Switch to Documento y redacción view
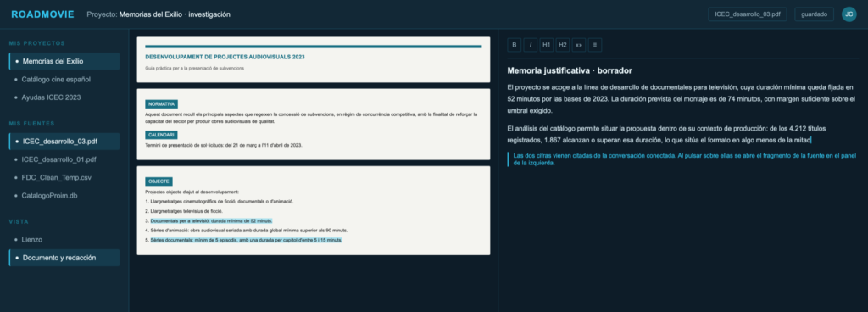The width and height of the screenshot is (868, 312). click(64, 258)
